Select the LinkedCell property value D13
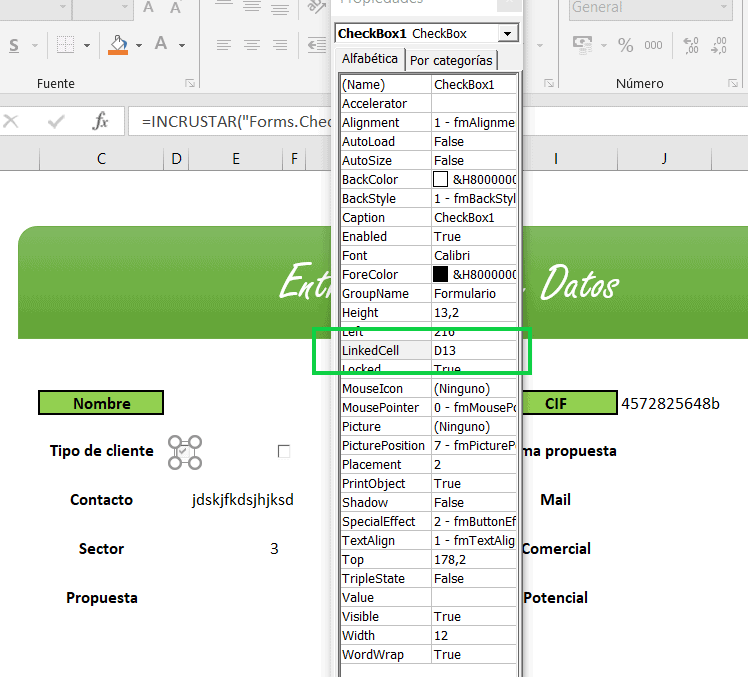748x677 pixels. click(474, 351)
